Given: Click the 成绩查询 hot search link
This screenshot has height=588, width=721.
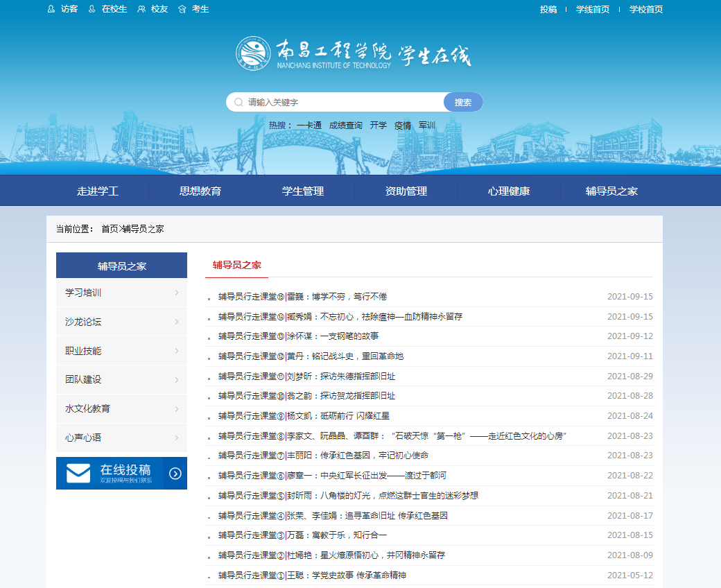Looking at the screenshot, I should tap(345, 126).
